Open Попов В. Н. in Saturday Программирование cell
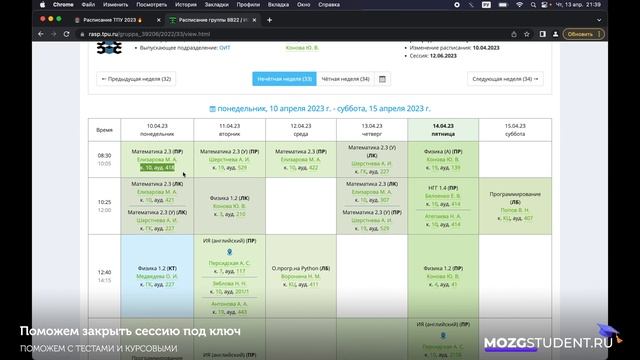The width and height of the screenshot is (640, 360). point(515,210)
